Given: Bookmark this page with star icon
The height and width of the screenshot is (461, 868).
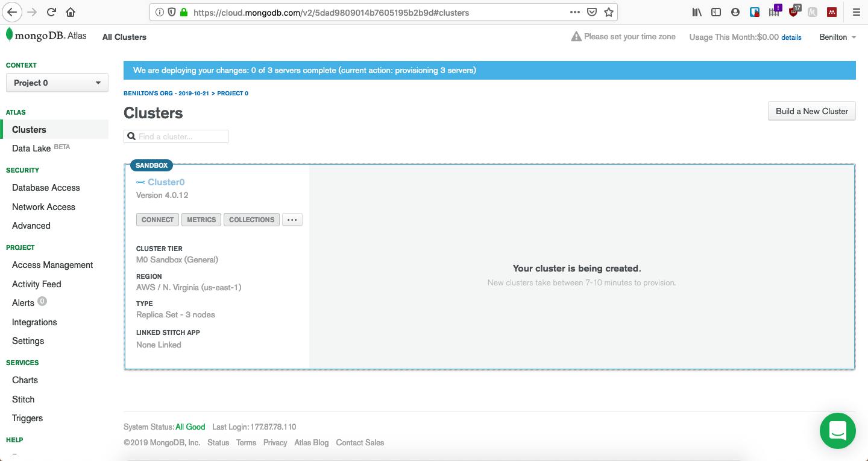Looking at the screenshot, I should (609, 12).
